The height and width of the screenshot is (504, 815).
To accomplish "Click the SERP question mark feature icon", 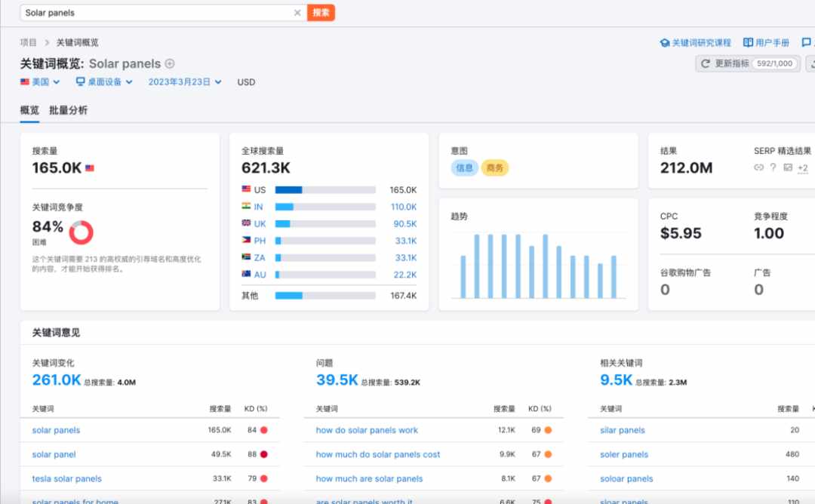I will coord(773,167).
